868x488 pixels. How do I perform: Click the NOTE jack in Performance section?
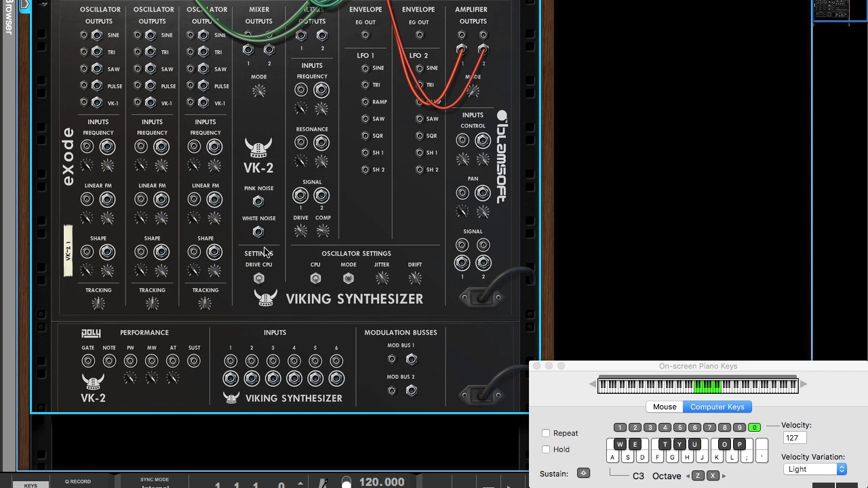click(109, 361)
